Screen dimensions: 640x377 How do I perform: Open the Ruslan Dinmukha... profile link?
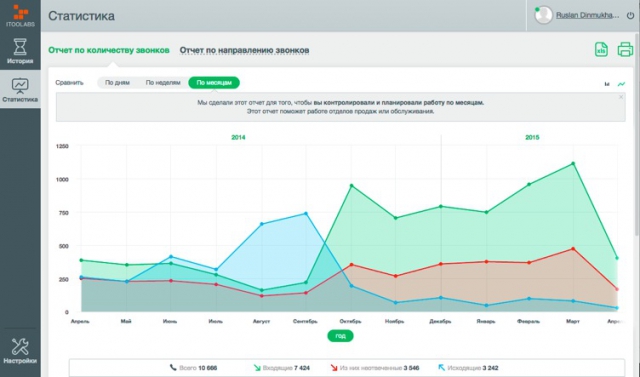pos(587,16)
